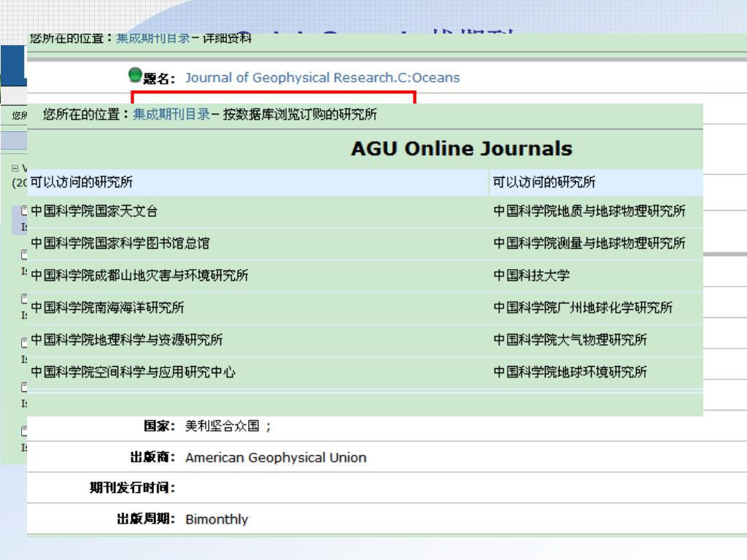Select 中国科学院测量与地球物理研究所
Viewport: 747px width, 560px height.
tap(589, 244)
